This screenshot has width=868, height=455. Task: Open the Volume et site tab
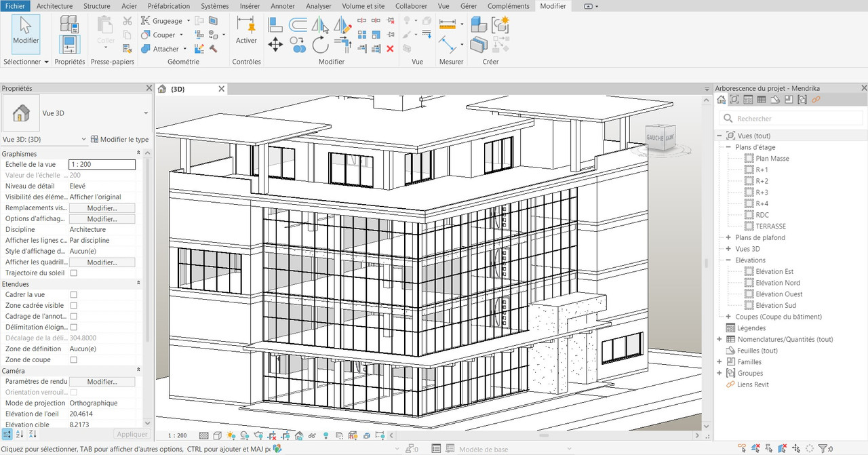click(363, 6)
